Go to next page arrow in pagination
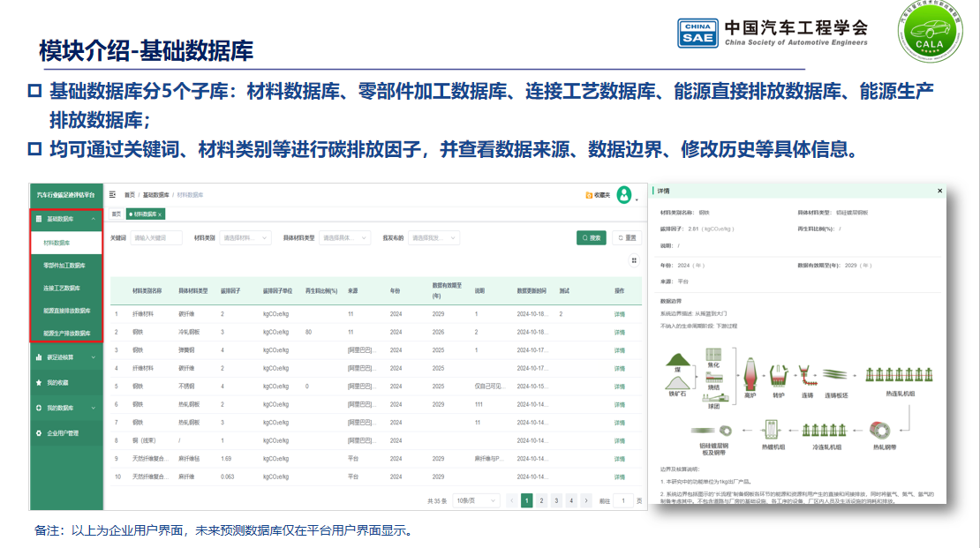This screenshot has height=548, width=980. coord(586,500)
